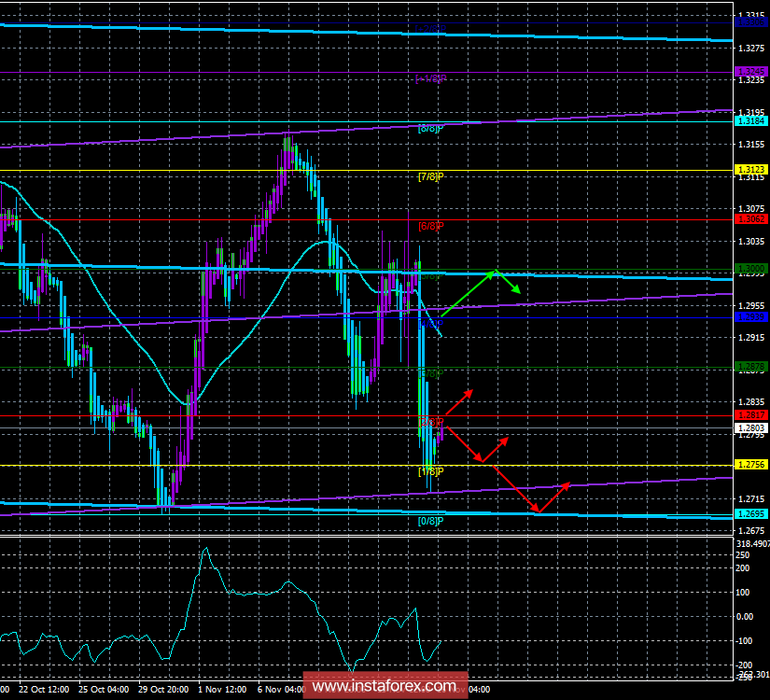The height and width of the screenshot is (700, 770).
Task: Click the 22 Oct 12:00 time label
Action: click(x=44, y=689)
